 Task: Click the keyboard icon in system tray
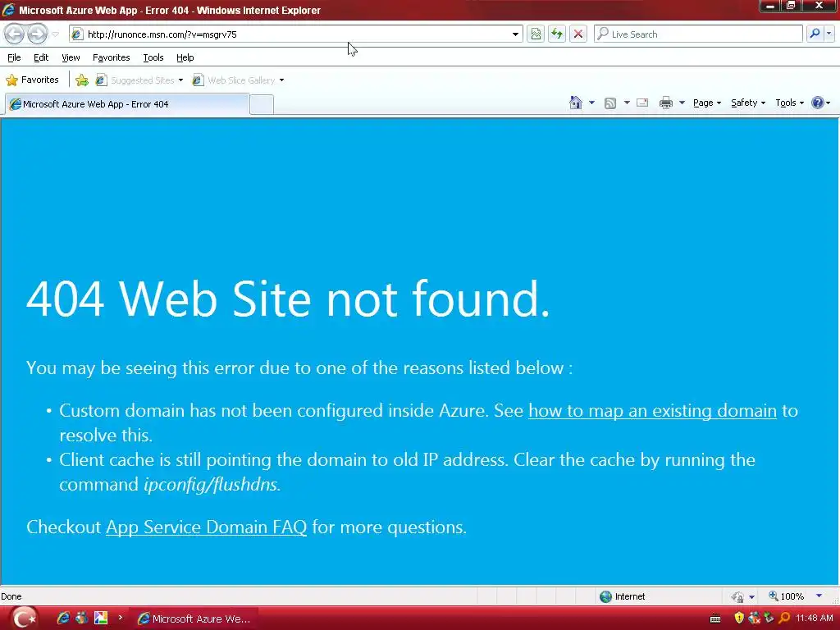715,619
